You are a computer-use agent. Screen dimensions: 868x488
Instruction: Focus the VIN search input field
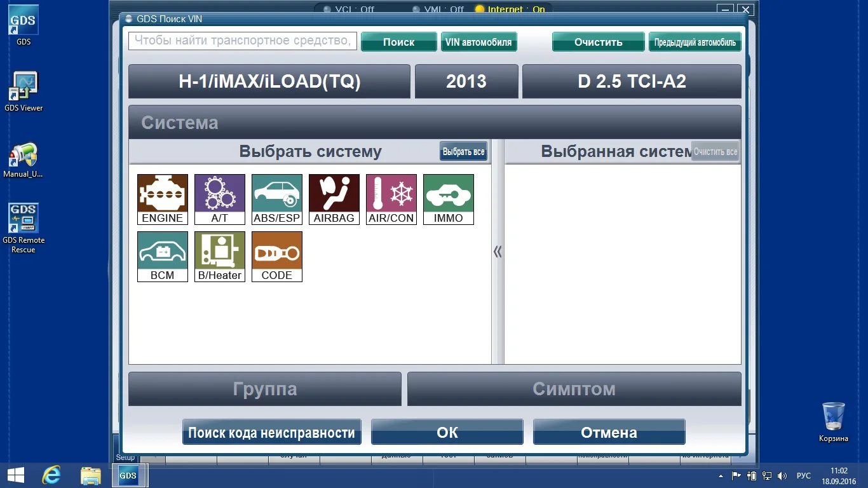243,41
